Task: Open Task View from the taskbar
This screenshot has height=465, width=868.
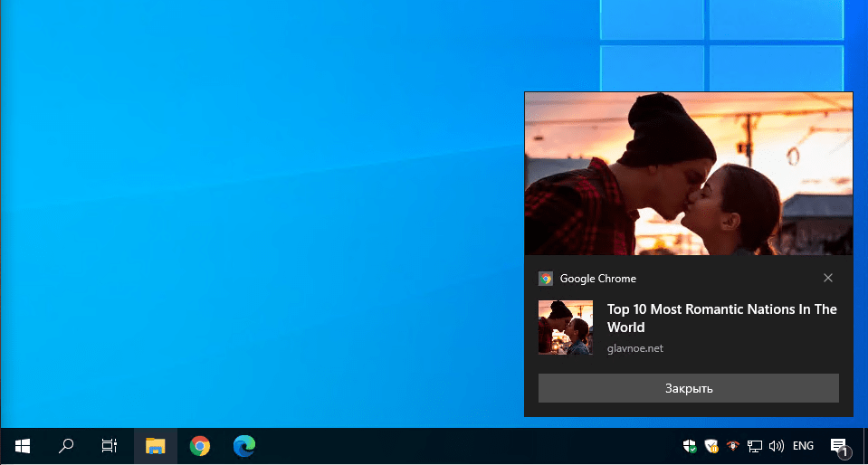Action: click(110, 445)
